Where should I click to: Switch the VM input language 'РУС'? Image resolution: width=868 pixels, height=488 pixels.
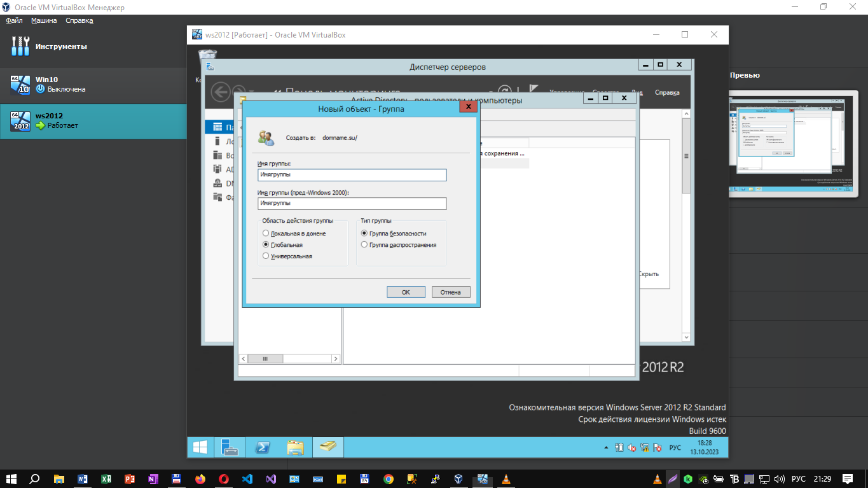(675, 448)
